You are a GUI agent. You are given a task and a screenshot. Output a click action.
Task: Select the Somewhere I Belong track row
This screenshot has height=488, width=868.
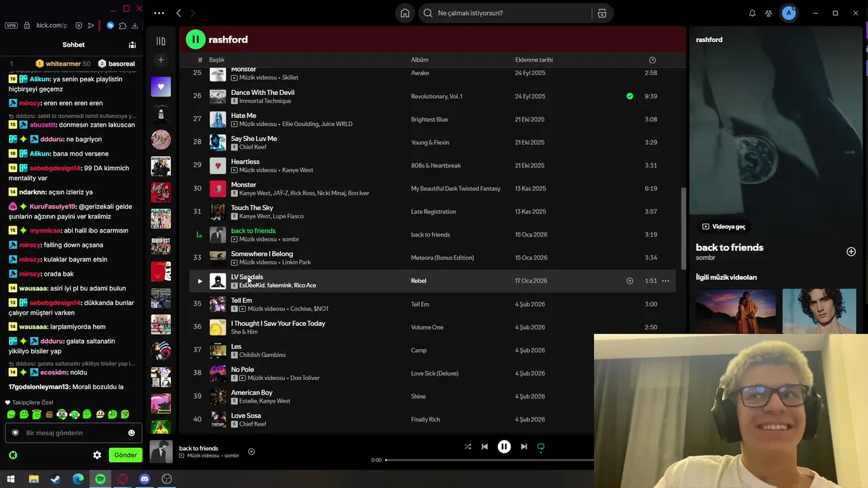click(x=433, y=258)
